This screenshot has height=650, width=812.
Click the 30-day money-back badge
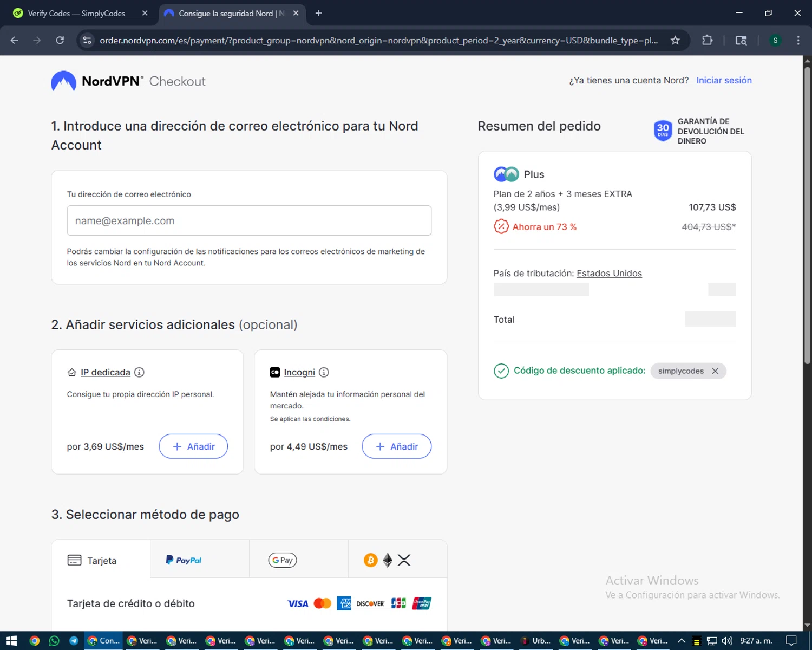pyautogui.click(x=663, y=131)
